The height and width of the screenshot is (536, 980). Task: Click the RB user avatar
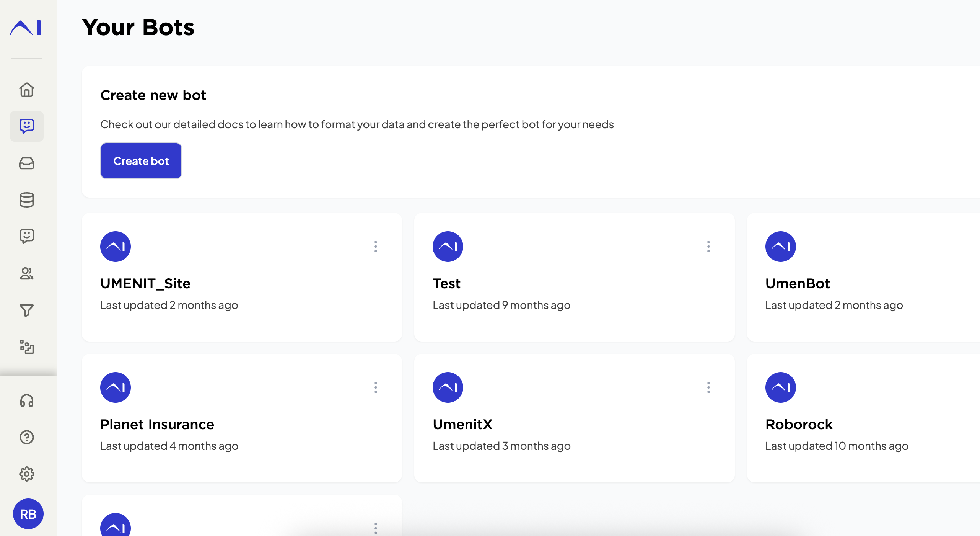(x=28, y=514)
